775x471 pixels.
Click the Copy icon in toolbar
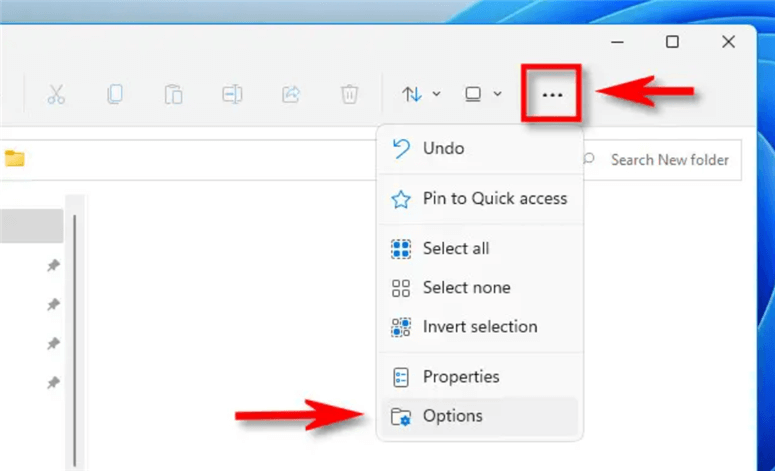click(x=115, y=94)
